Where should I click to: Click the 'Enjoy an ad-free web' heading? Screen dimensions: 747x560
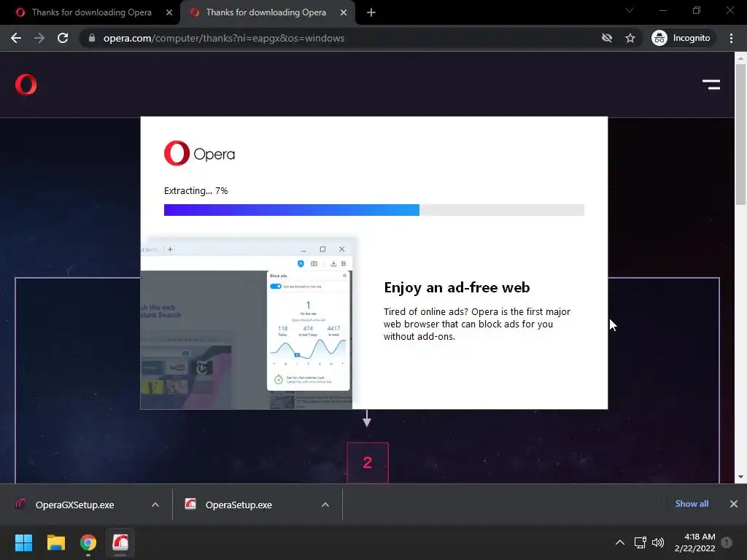point(457,287)
